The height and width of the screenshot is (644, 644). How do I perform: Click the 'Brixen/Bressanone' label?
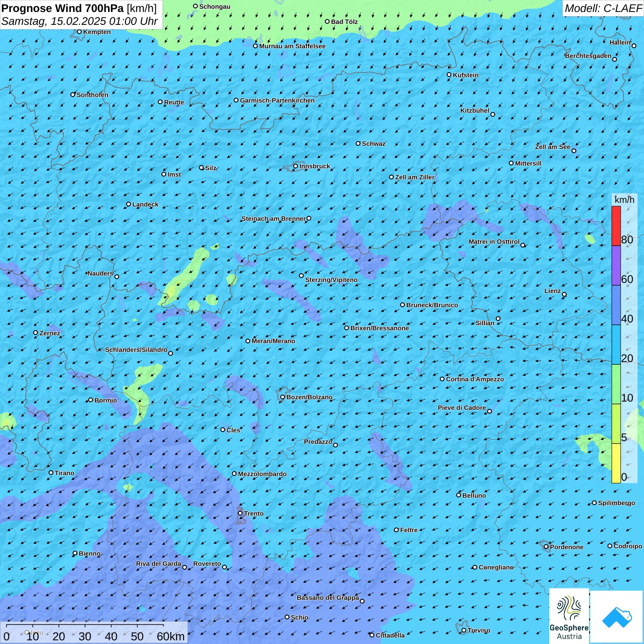379,328
